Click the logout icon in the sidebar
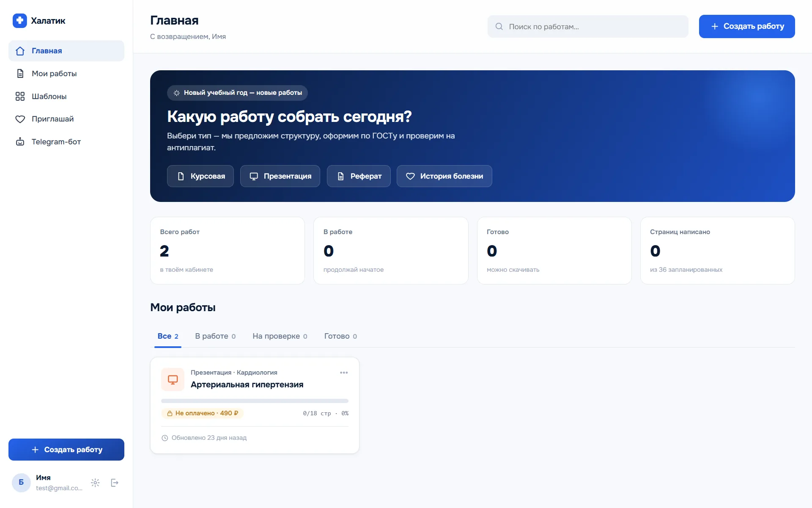812x508 pixels. (x=115, y=483)
